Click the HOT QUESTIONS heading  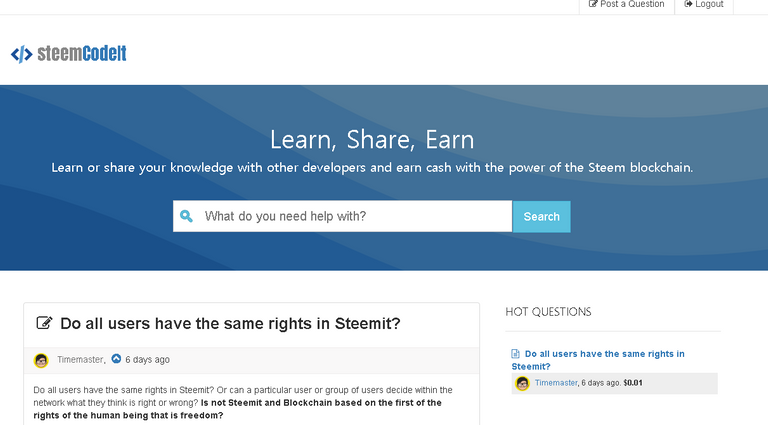tap(548, 312)
